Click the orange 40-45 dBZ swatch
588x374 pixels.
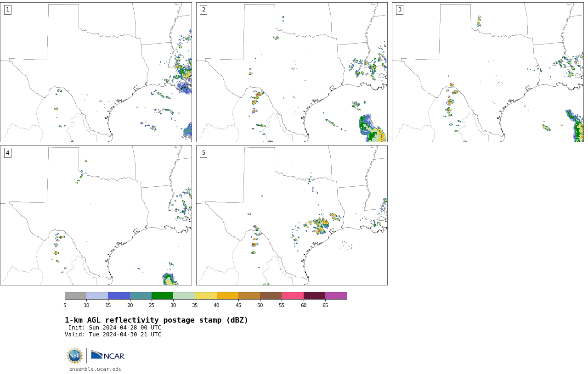click(x=227, y=296)
